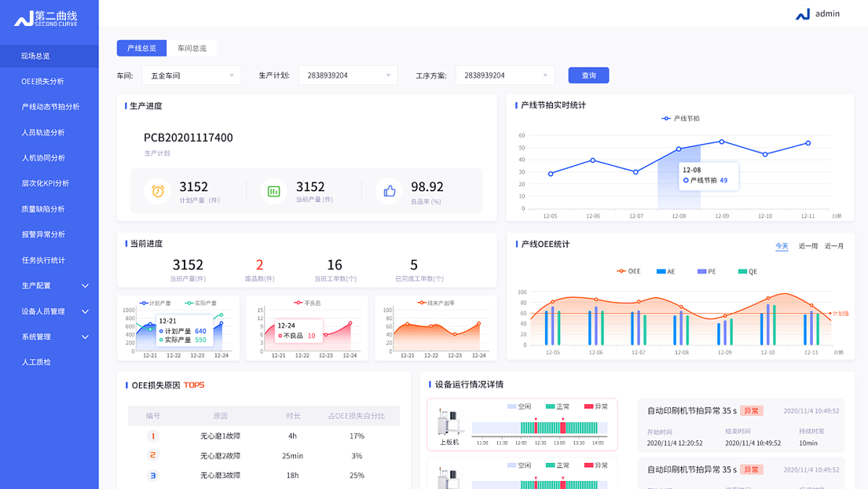Switch to the 车间总览 tab
This screenshot has height=489, width=868.
coord(192,48)
